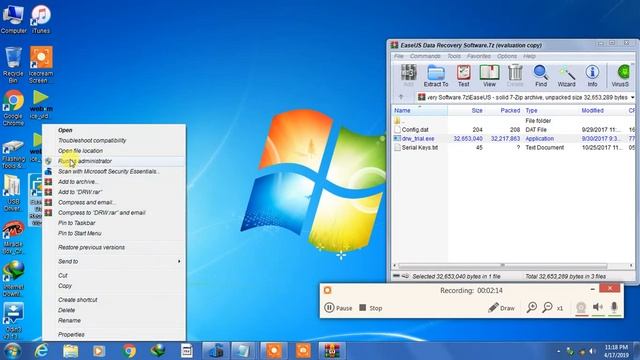The width and height of the screenshot is (640, 360).
Task: Click the horizontal scrollbar in WinRAR list
Action: [x=502, y=266]
